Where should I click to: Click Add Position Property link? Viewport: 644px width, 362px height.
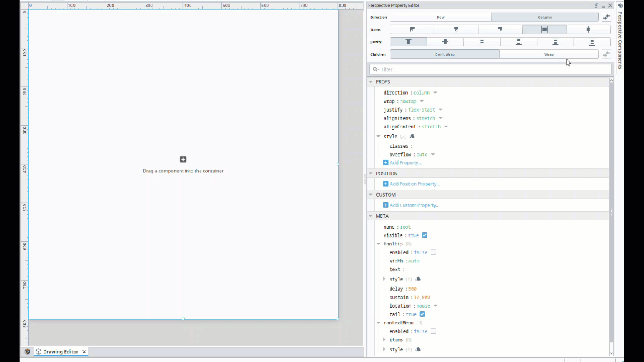tap(415, 184)
